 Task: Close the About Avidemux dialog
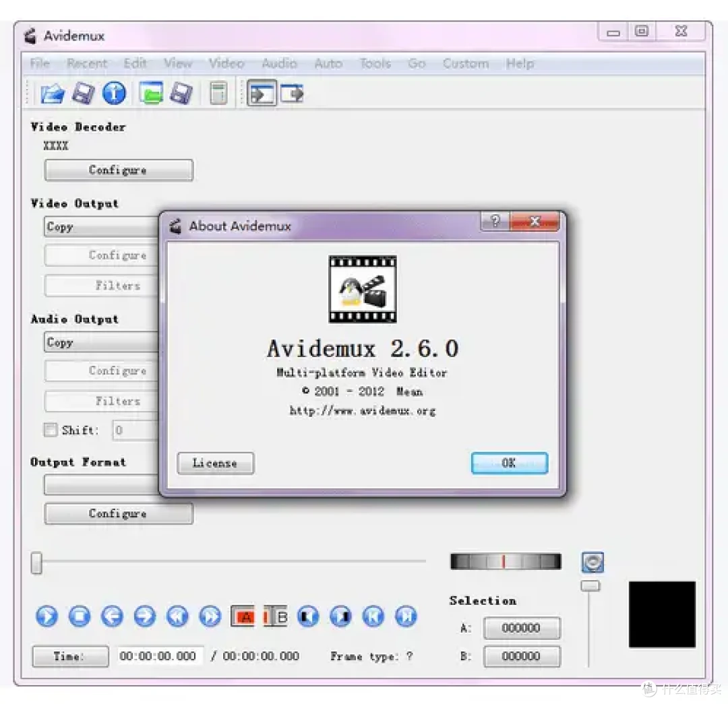click(x=535, y=222)
